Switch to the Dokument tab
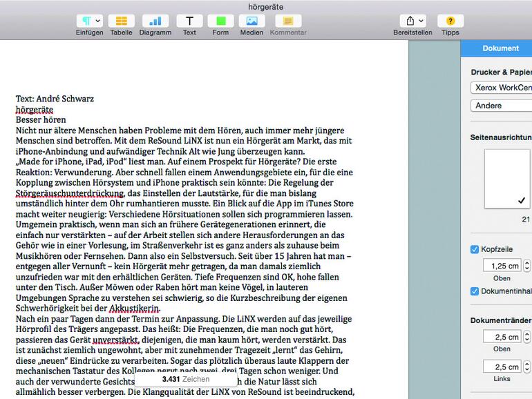Viewport: 532px width, 399px height. click(500, 48)
